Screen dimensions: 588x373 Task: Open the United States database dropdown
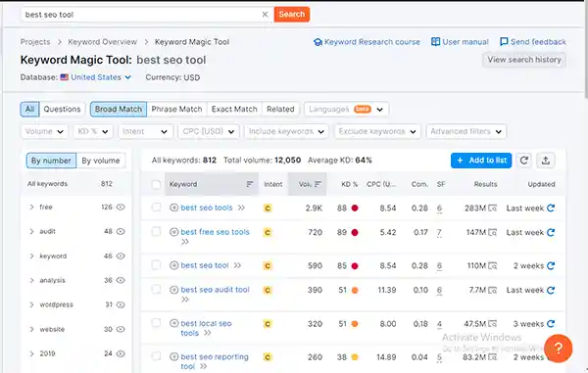tap(96, 77)
